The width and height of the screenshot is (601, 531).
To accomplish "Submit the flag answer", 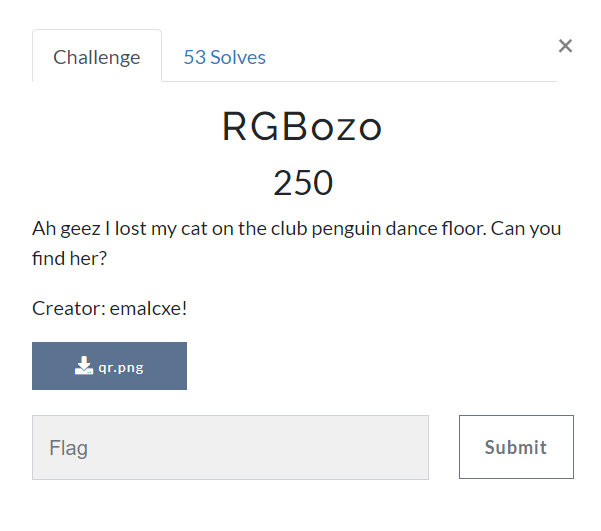I will [516, 447].
